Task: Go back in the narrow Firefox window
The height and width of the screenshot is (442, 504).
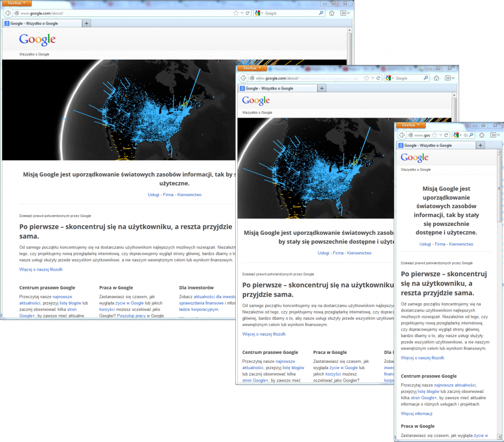Action: tap(402, 135)
